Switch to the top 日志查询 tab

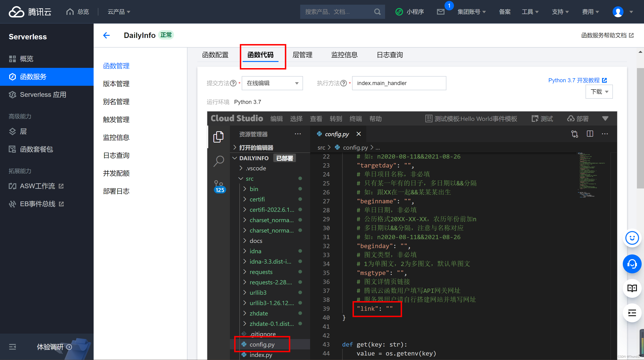[390, 55]
